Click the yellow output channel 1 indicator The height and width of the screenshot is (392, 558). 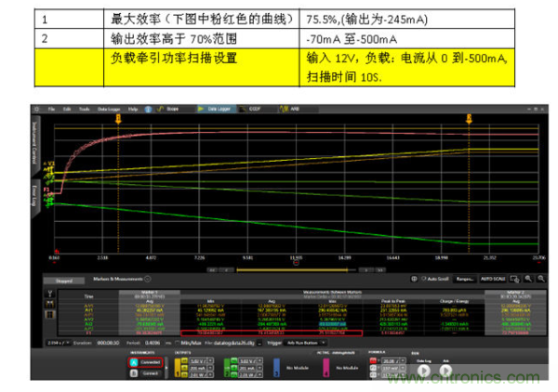coord(177,366)
